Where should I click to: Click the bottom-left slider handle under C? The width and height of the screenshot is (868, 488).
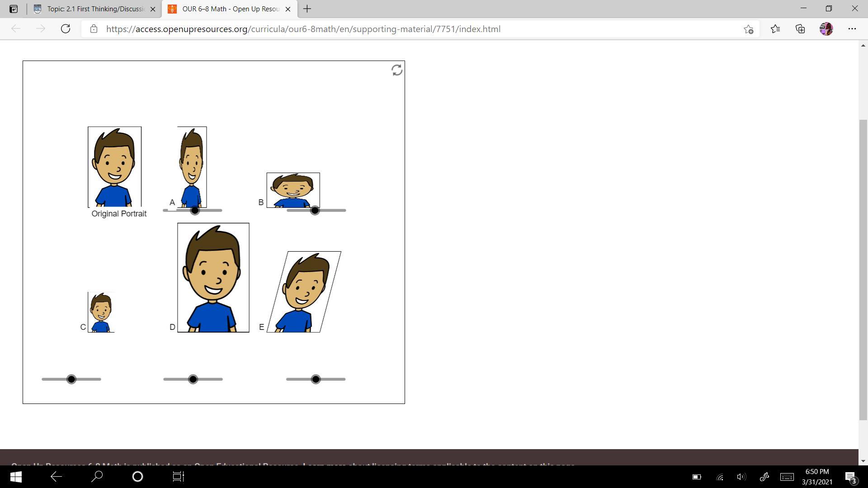(71, 379)
